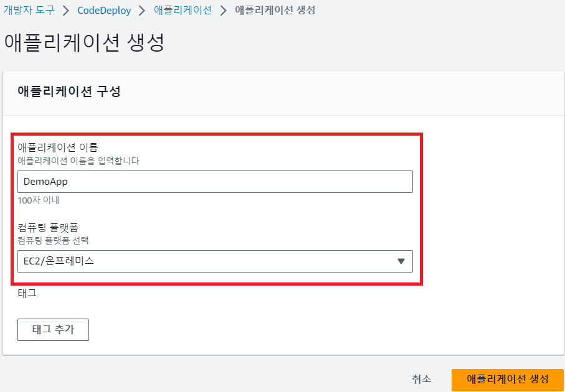Go to the CodeDeploy breadcrumb link
The image size is (565, 392).
104,11
